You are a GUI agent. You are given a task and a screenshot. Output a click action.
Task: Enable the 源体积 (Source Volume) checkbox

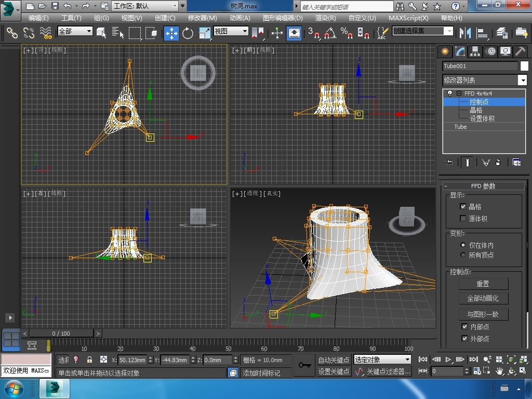click(463, 219)
